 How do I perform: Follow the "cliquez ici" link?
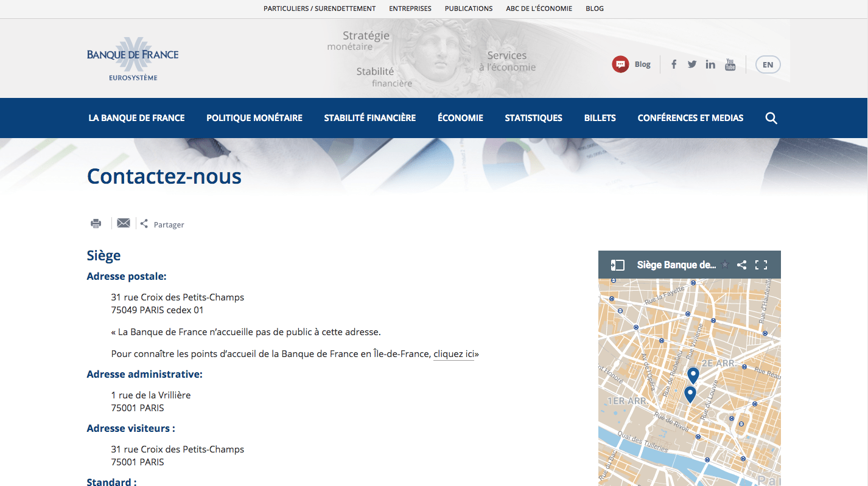(453, 354)
